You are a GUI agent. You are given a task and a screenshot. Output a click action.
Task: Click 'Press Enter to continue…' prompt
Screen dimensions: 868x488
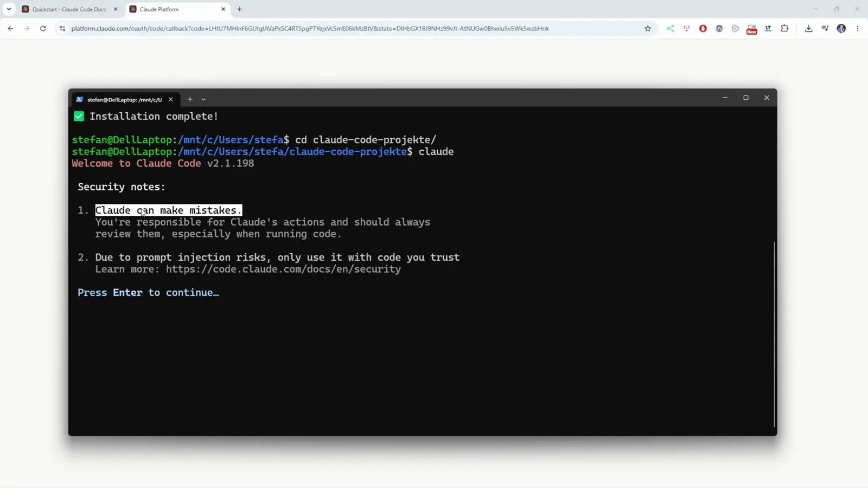[x=149, y=292]
